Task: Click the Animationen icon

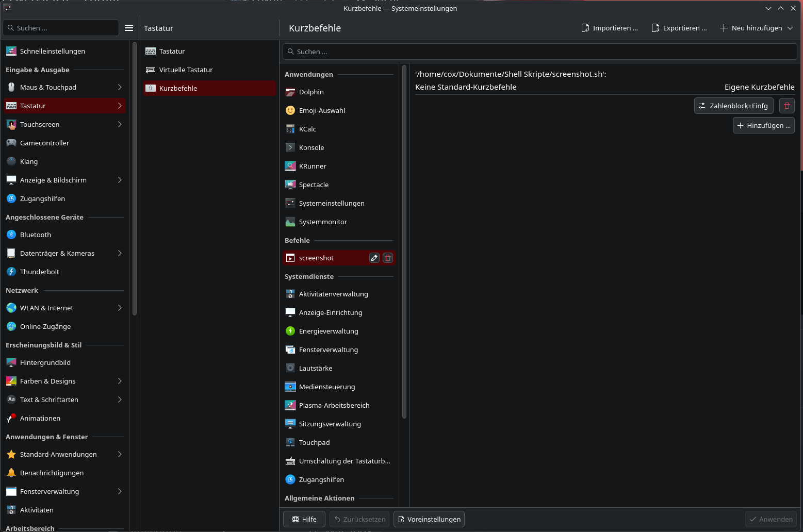Action: tap(11, 418)
